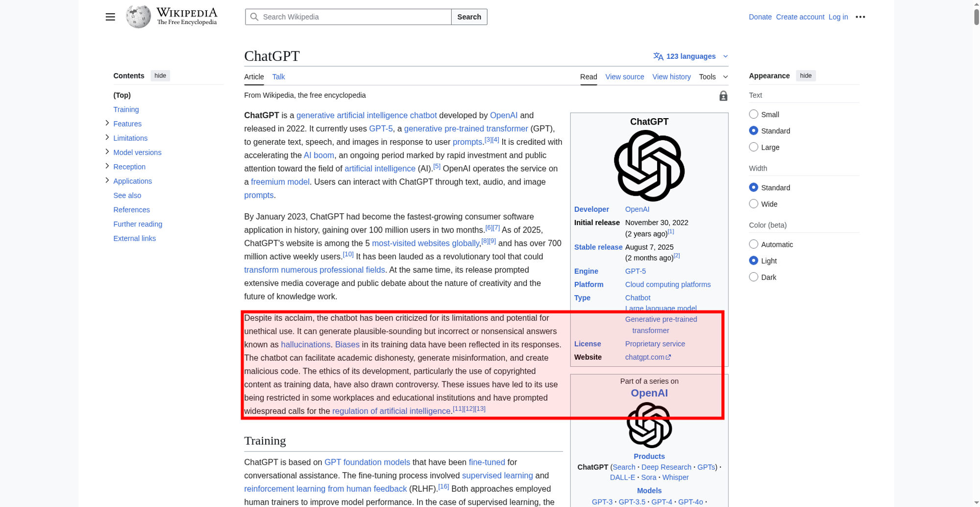This screenshot has height=507, width=980.
Task: Expand the Features section in contents
Action: pyautogui.click(x=107, y=123)
